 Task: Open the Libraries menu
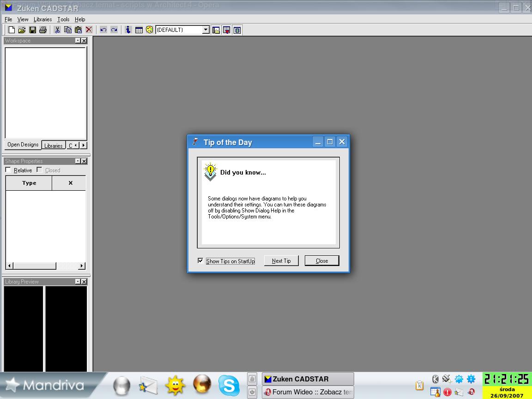[43, 19]
